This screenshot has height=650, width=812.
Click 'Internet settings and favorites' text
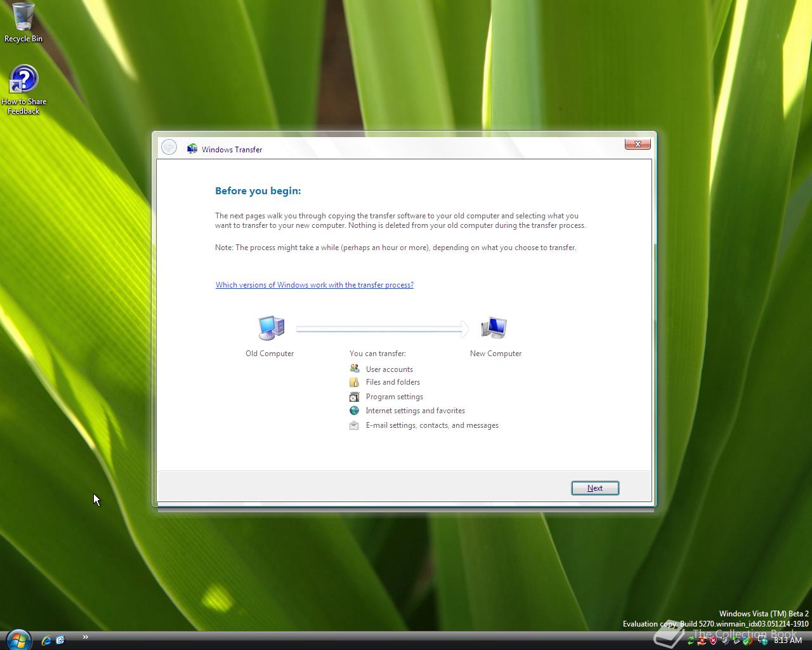coord(416,411)
